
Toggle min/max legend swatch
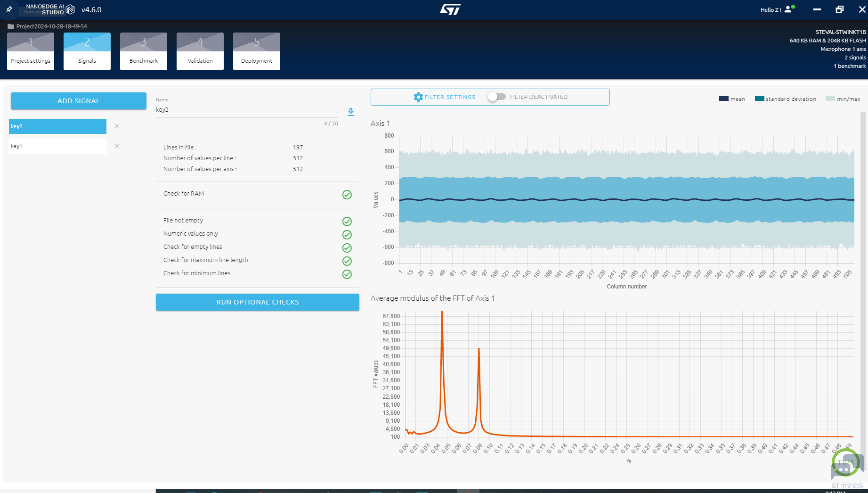click(830, 99)
